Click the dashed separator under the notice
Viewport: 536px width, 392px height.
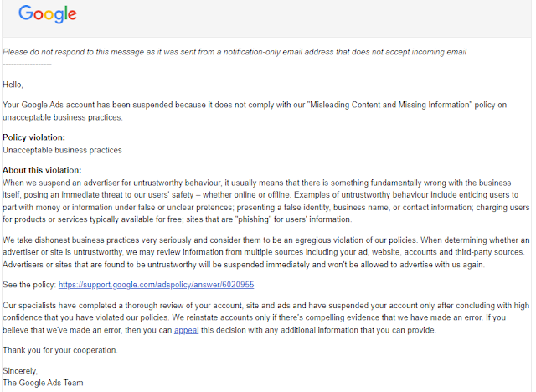pos(27,64)
